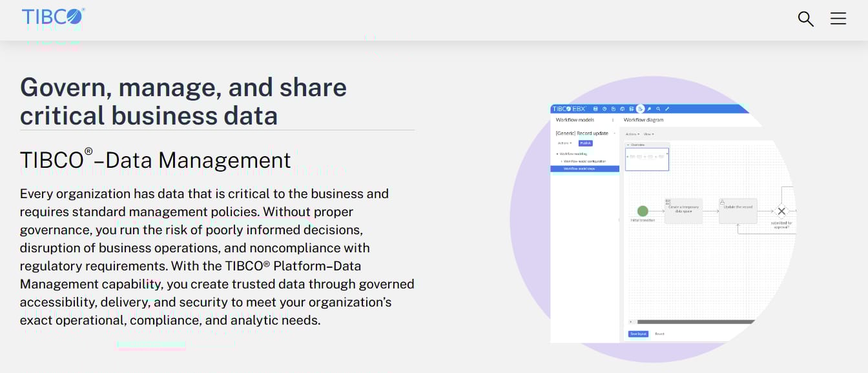Click the green Initial transition node
868x373 pixels.
[x=643, y=211]
